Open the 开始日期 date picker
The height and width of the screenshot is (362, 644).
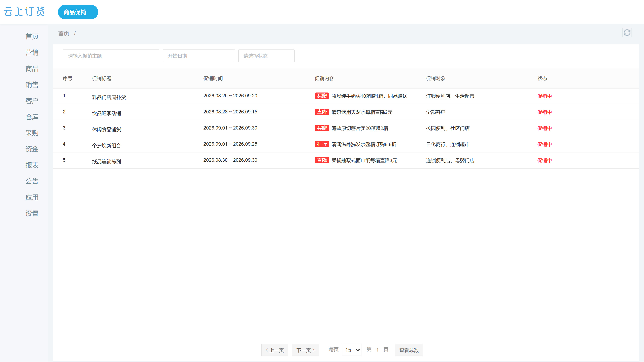pyautogui.click(x=199, y=56)
